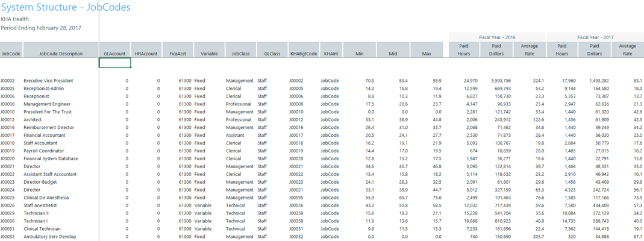Select the Paid Dollars header under Fiscal Year 2017
Viewport: 644px width, 241px height.
595,49
